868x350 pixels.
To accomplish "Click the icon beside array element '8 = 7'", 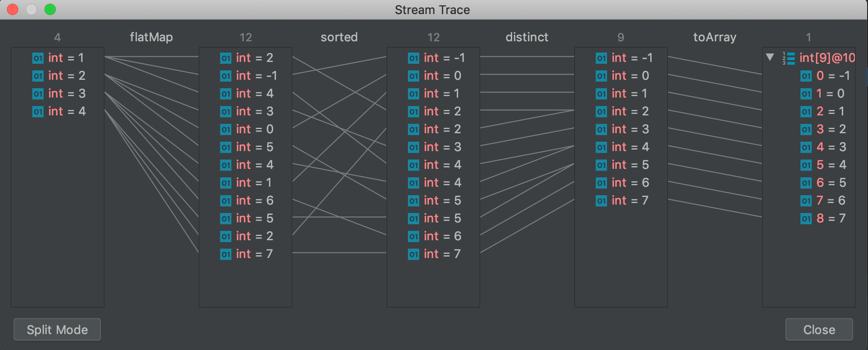I will click(x=806, y=218).
